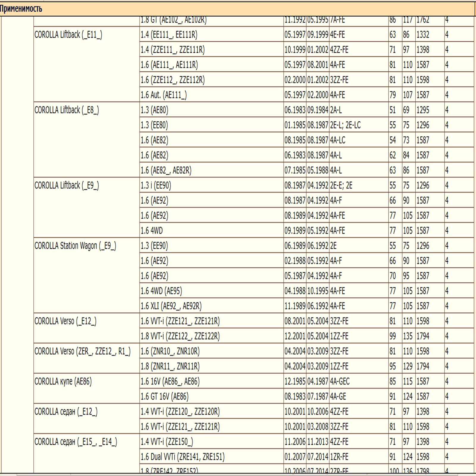The width and height of the screenshot is (476, 476).
Task: Click the COROLLA седан (_E12_) cell
Action: [66, 411]
